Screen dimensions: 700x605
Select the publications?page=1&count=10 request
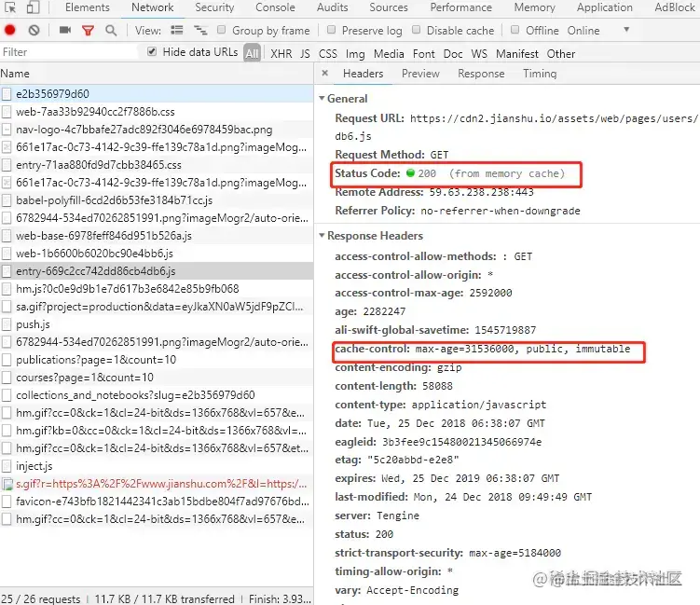pos(157,360)
